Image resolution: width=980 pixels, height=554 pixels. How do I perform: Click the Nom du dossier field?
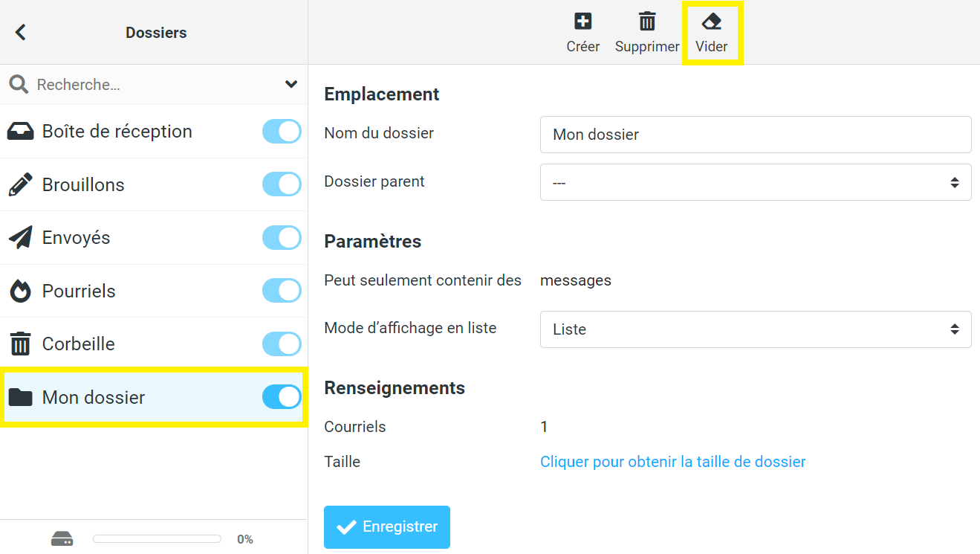click(x=756, y=135)
